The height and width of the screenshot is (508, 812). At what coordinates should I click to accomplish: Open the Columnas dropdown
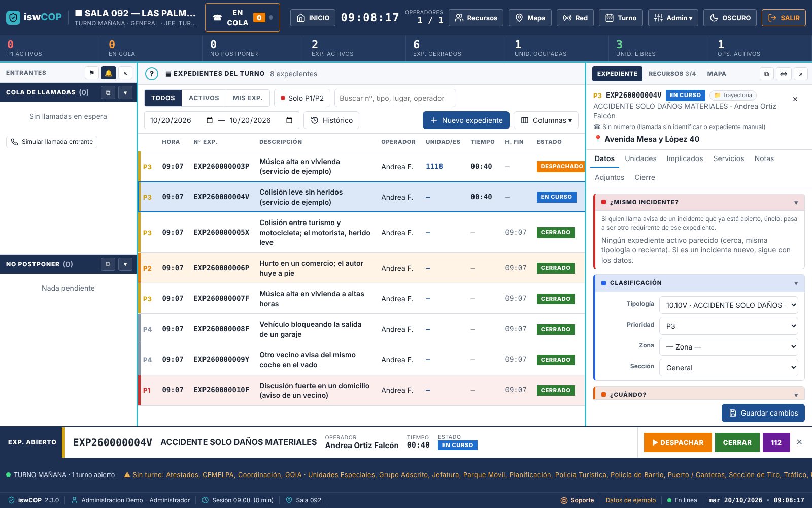pos(546,120)
